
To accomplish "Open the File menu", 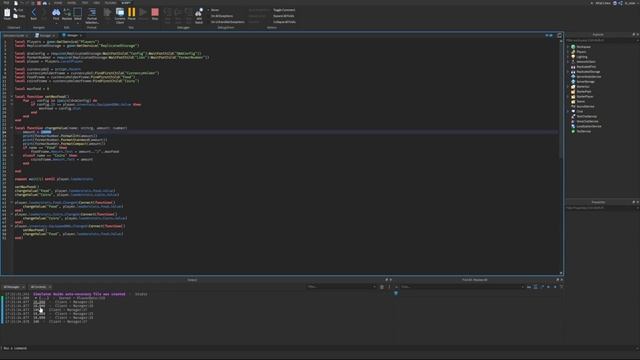I will pyautogui.click(x=7, y=3).
